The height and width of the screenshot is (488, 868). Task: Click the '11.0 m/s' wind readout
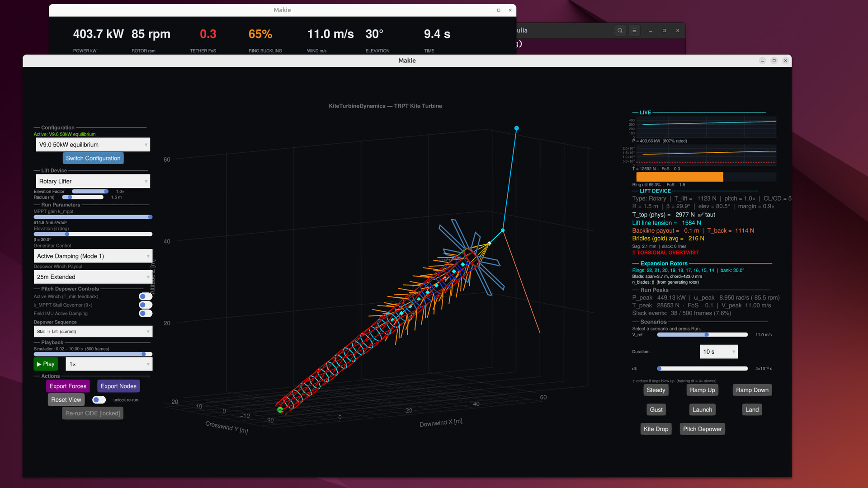[x=330, y=34]
